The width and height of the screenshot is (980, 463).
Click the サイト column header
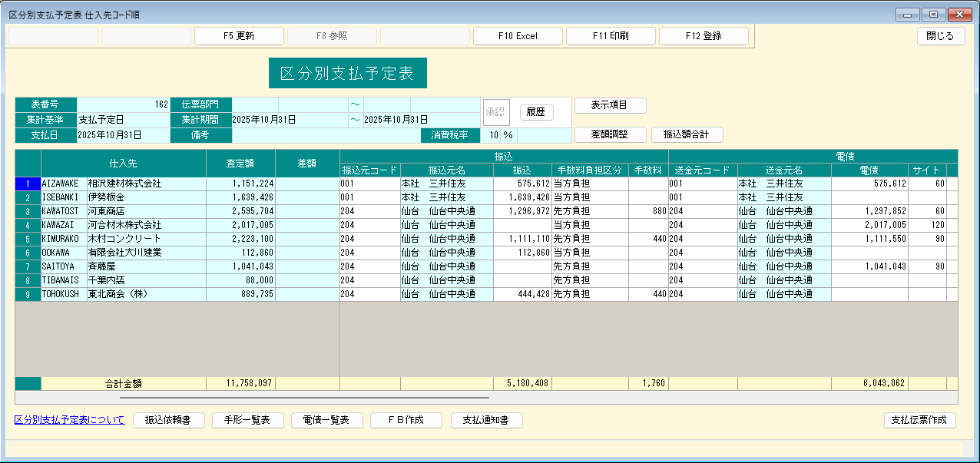tap(928, 170)
